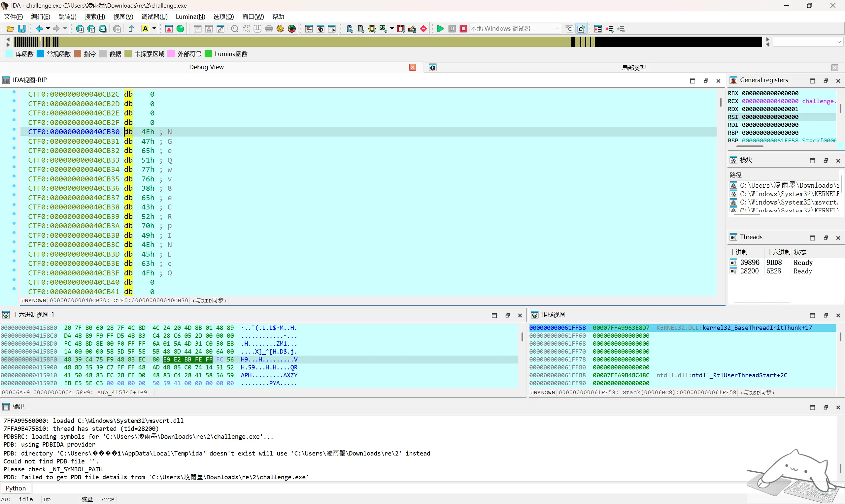This screenshot has height=504, width=845.
Task: Terminate process with red stop button
Action: point(463,29)
